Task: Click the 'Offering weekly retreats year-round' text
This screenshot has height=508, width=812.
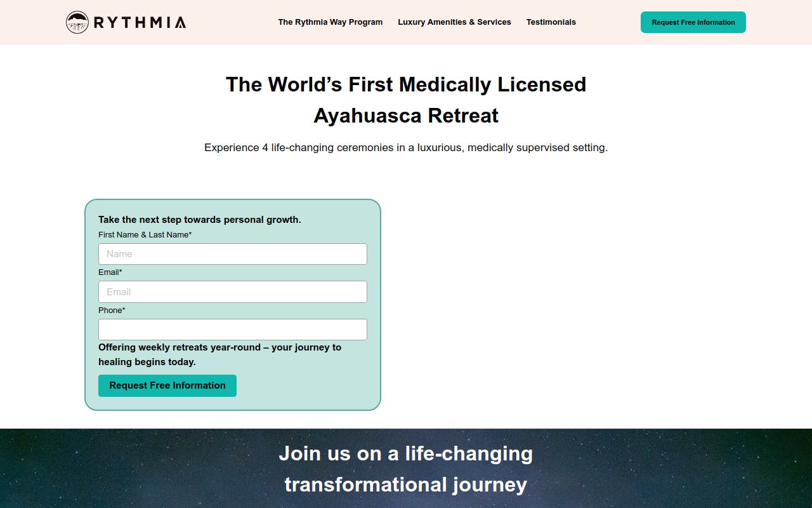Action: coord(219,354)
